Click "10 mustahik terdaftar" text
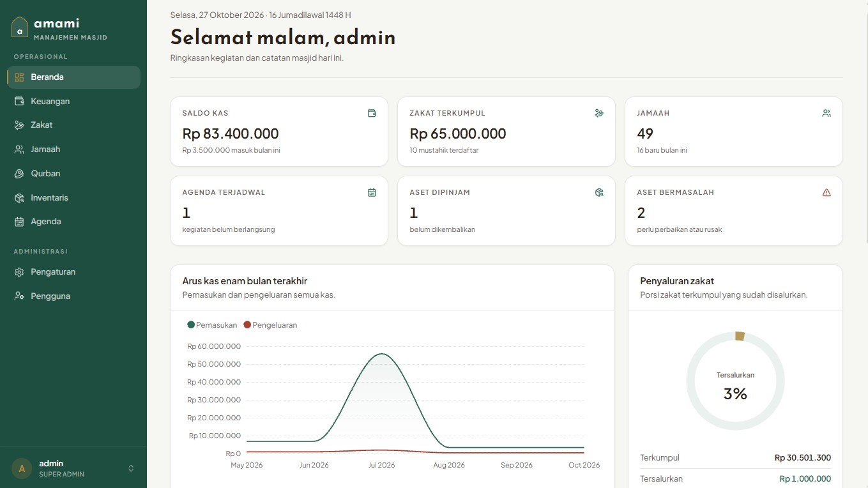 coord(444,151)
